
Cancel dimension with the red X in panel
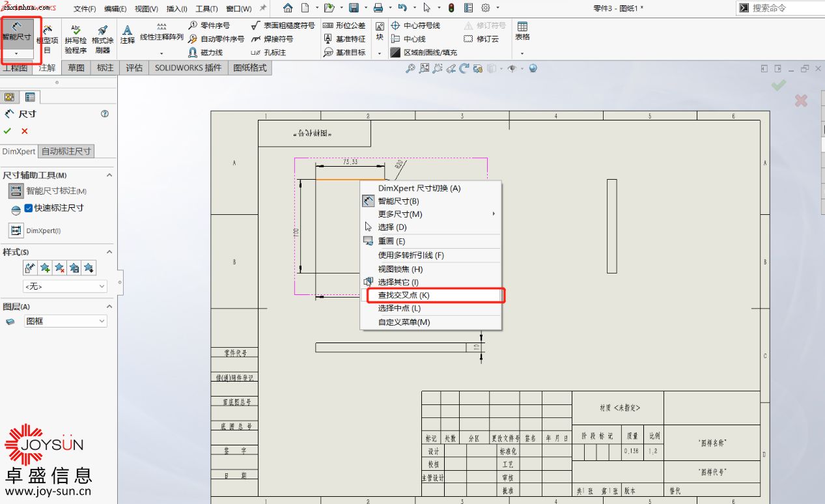[25, 132]
